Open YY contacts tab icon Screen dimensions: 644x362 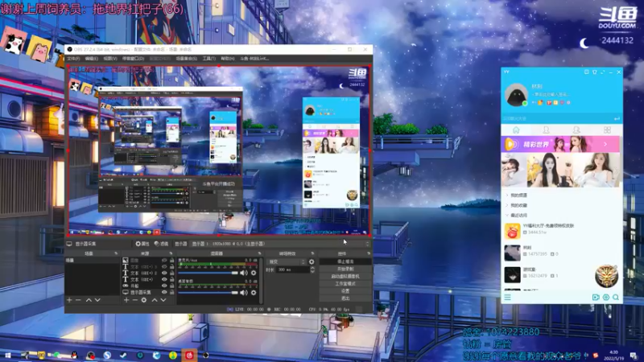coord(547,130)
